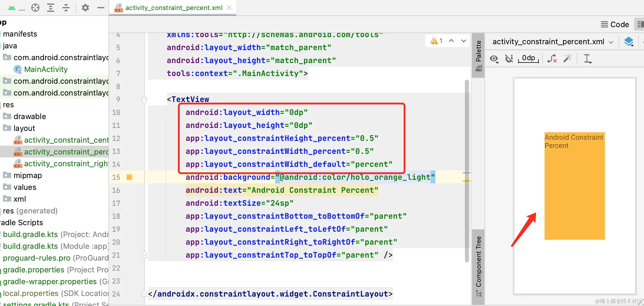Viewport: 644px width, 306px height.
Task: Close the activity_constraint_percent.xml editor tab
Action: coord(229,8)
